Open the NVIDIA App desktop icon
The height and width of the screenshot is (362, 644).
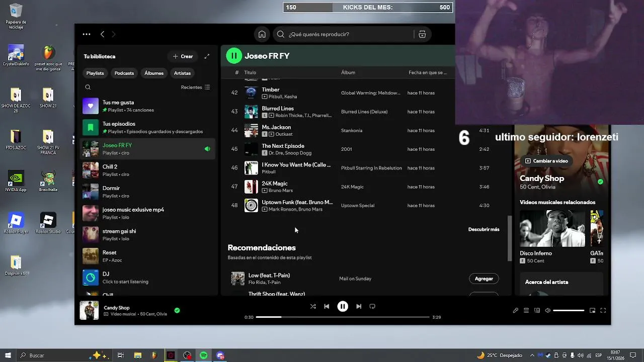coord(16,182)
